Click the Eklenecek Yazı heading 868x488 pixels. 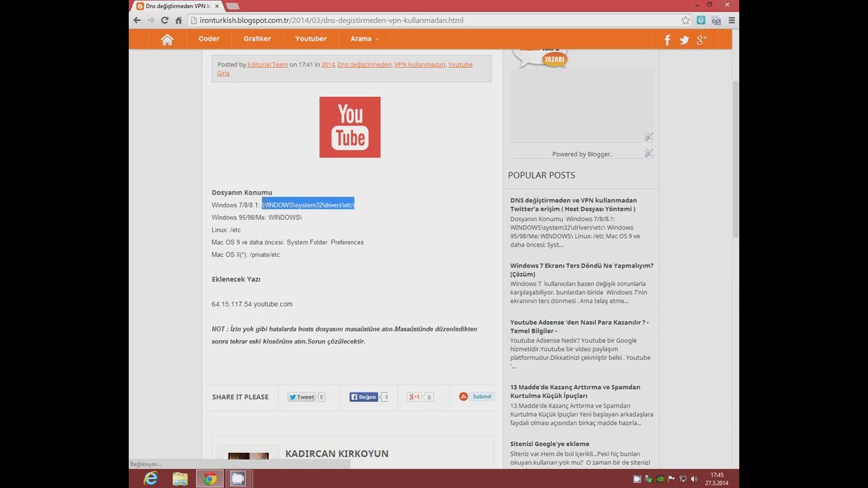coord(236,279)
